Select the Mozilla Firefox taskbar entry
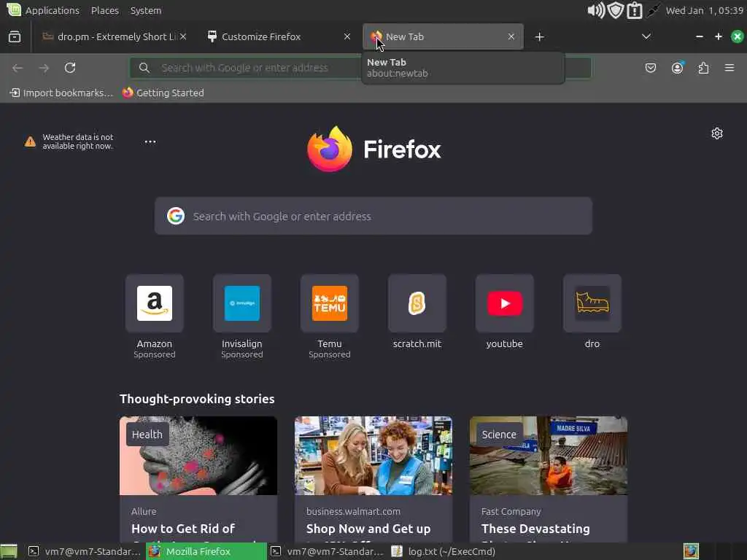This screenshot has height=560, width=747. pyautogui.click(x=206, y=551)
